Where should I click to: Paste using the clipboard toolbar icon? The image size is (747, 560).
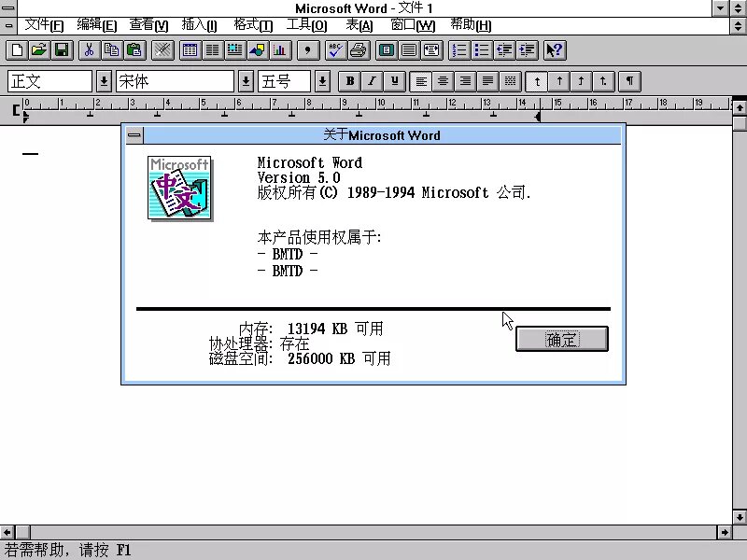[134, 50]
